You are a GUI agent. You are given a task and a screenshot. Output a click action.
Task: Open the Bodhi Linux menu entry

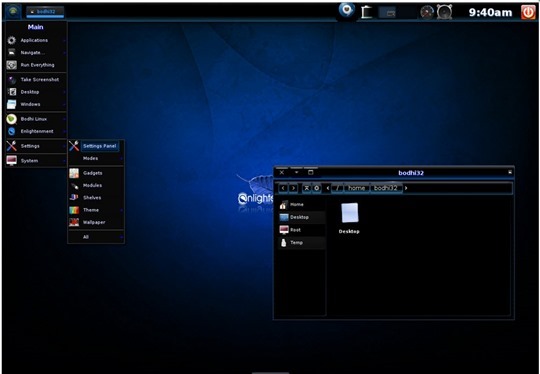(x=36, y=119)
